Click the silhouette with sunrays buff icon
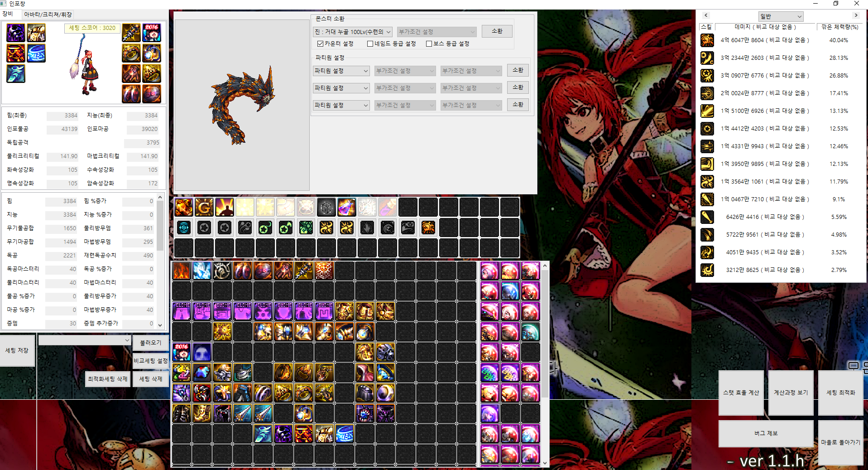This screenshot has height=470, width=868. (225, 208)
